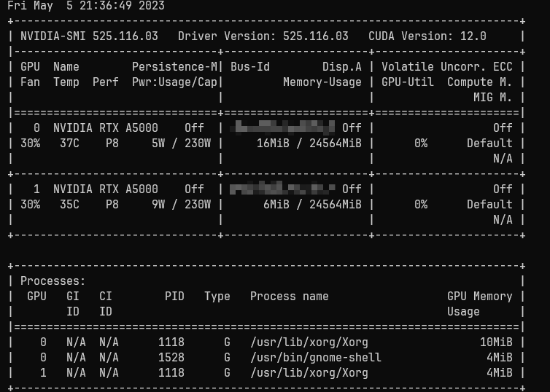The height and width of the screenshot is (392, 550).
Task: Select the 9W / 230W power reading
Action: (x=182, y=204)
